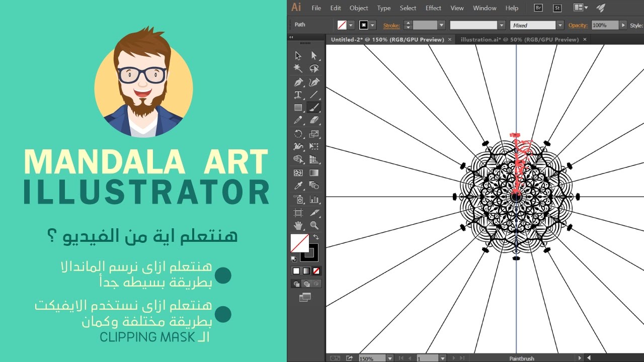Open the Help menu
Viewport: 644px width, 362px height.
click(x=512, y=8)
